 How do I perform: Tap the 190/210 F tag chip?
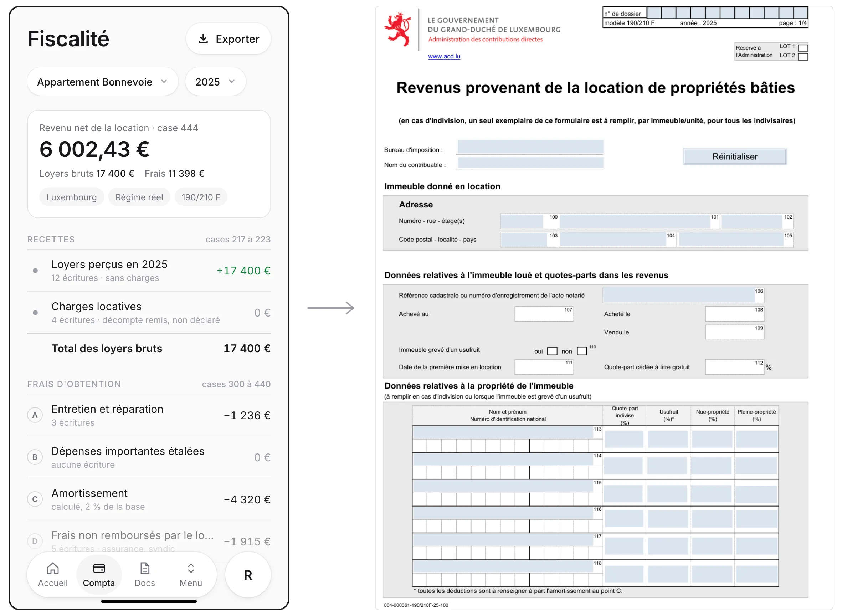point(201,197)
